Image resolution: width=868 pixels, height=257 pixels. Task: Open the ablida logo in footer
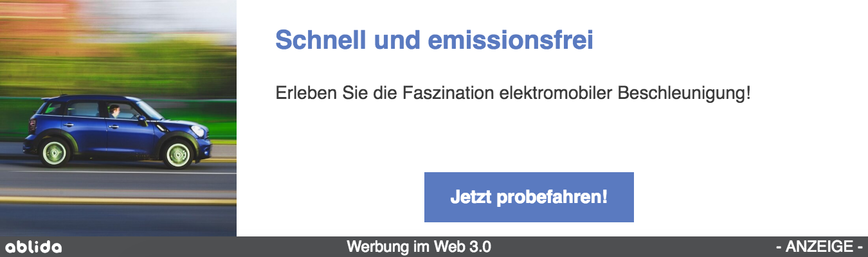(x=33, y=247)
